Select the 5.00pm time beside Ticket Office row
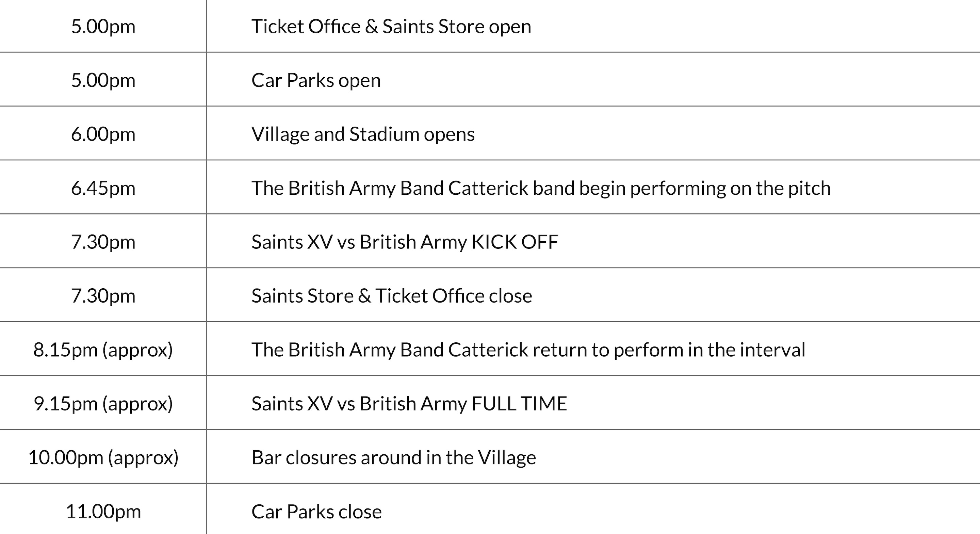This screenshot has height=534, width=980. click(x=103, y=27)
